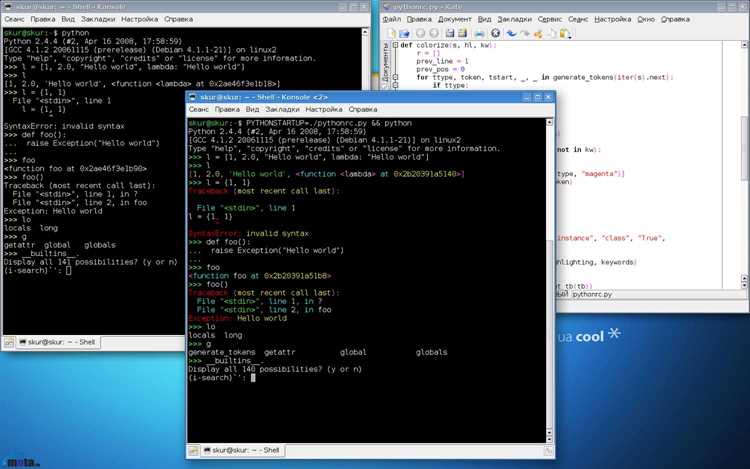Screen dimensions: 750x469
Task: Collapse the 'if ttype' fold marker in Kate
Action: pos(396,85)
